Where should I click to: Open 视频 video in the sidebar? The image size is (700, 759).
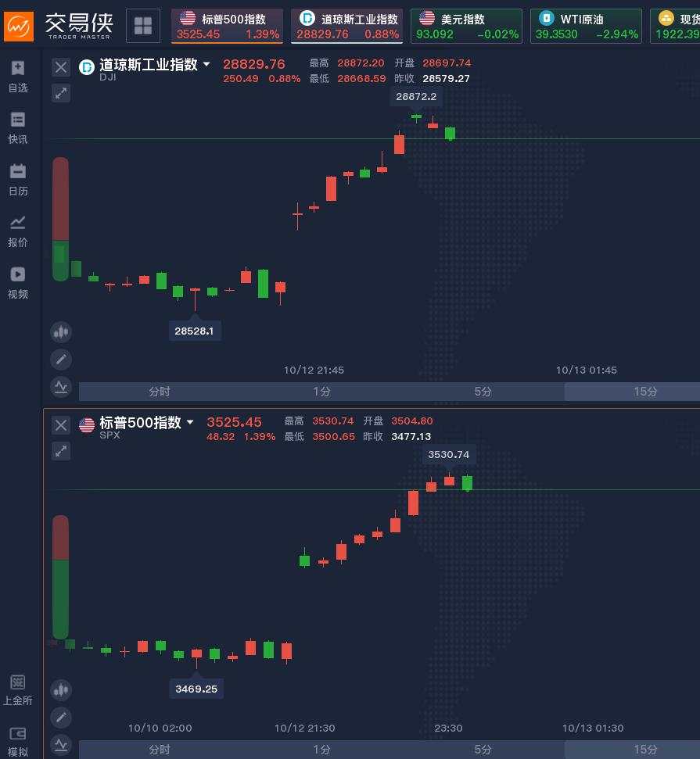tap(18, 283)
